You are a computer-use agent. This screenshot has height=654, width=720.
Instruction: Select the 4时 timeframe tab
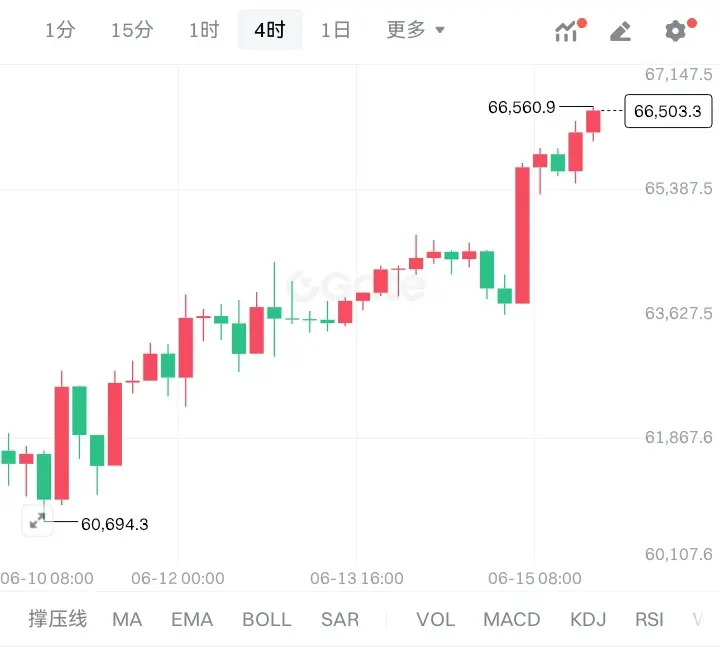pyautogui.click(x=270, y=30)
